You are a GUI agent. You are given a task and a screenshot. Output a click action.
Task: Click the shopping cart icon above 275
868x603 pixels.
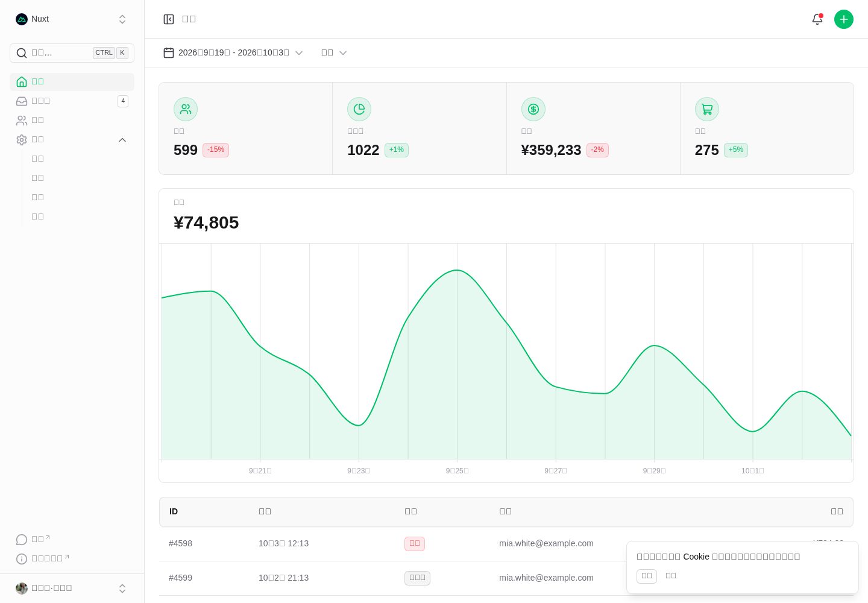(707, 109)
